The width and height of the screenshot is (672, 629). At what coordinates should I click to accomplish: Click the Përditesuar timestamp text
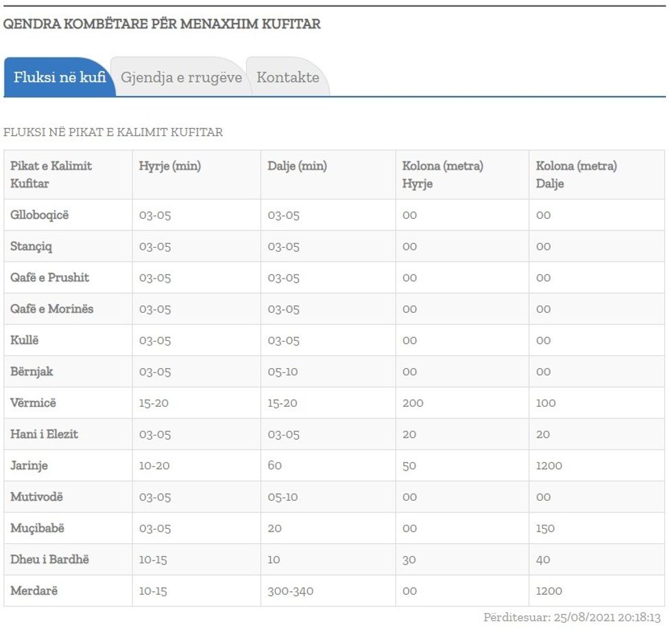pos(572,617)
